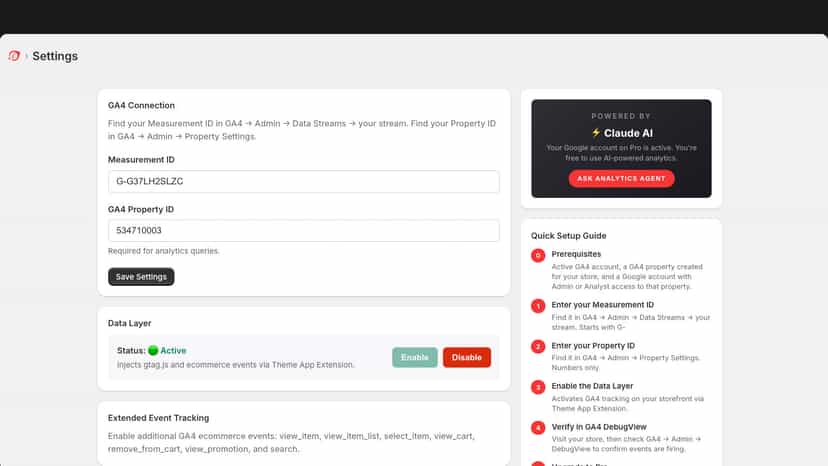Click the gtag.js injection description text

pos(236,365)
